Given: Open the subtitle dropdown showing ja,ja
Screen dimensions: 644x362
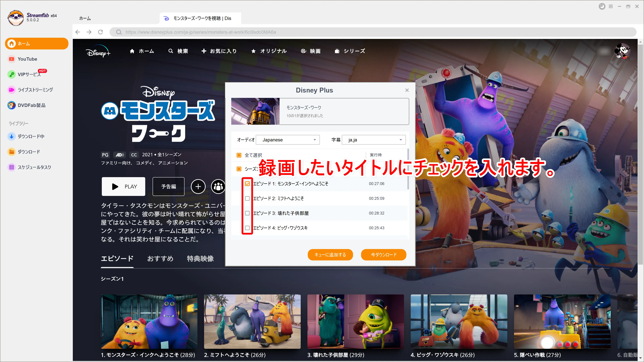Looking at the screenshot, I should coord(374,140).
